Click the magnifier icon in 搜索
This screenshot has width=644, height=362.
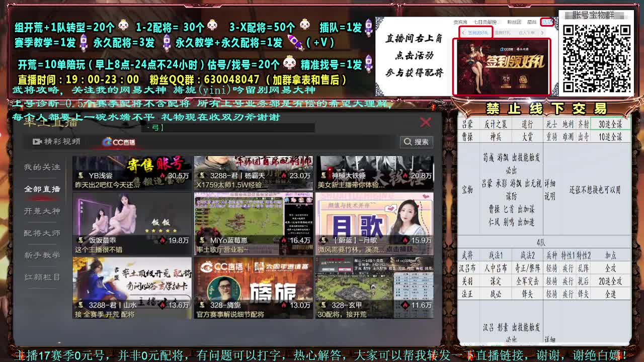click(x=408, y=142)
